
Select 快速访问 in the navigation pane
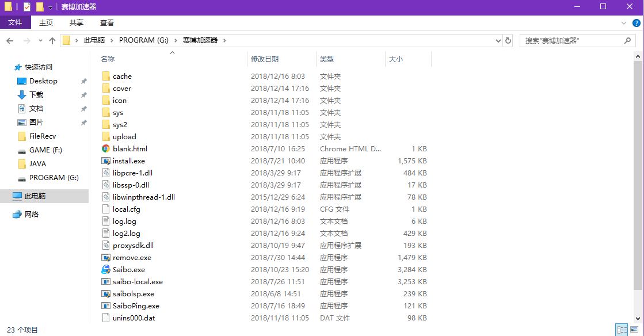[x=38, y=67]
